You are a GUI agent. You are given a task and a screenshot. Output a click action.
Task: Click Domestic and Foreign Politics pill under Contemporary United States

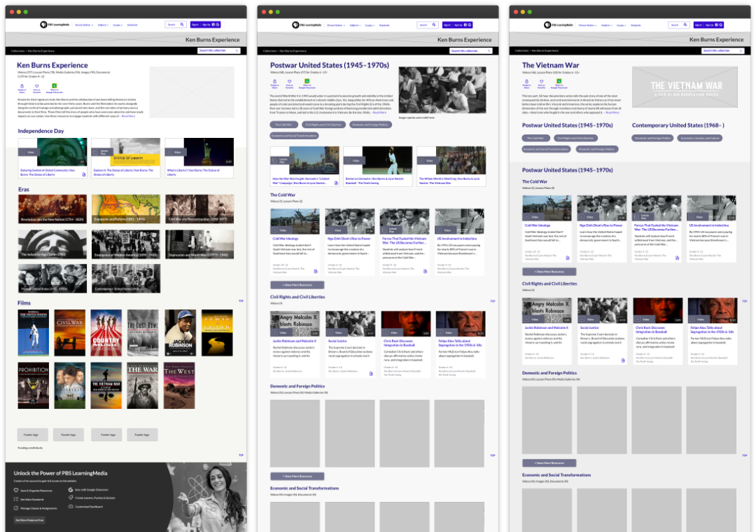click(x=653, y=138)
